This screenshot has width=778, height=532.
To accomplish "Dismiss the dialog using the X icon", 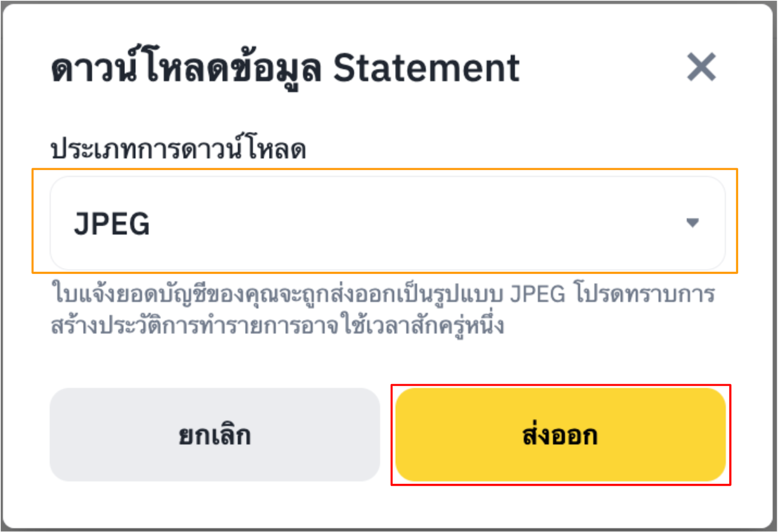I will (701, 67).
